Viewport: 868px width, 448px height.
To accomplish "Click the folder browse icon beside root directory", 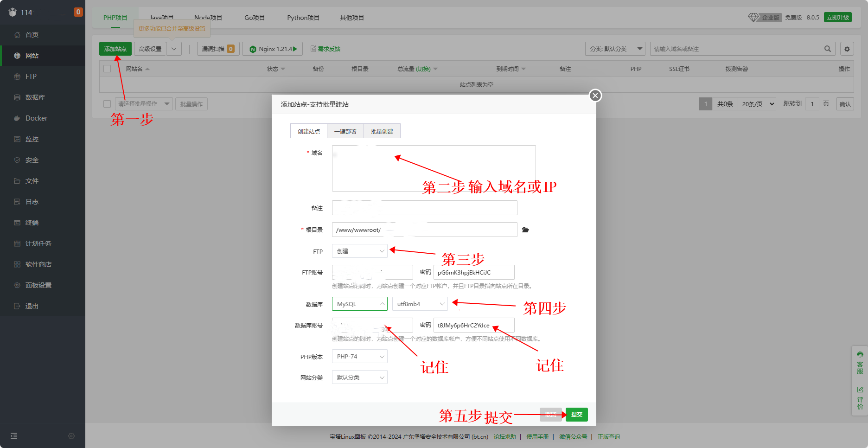I will point(525,230).
